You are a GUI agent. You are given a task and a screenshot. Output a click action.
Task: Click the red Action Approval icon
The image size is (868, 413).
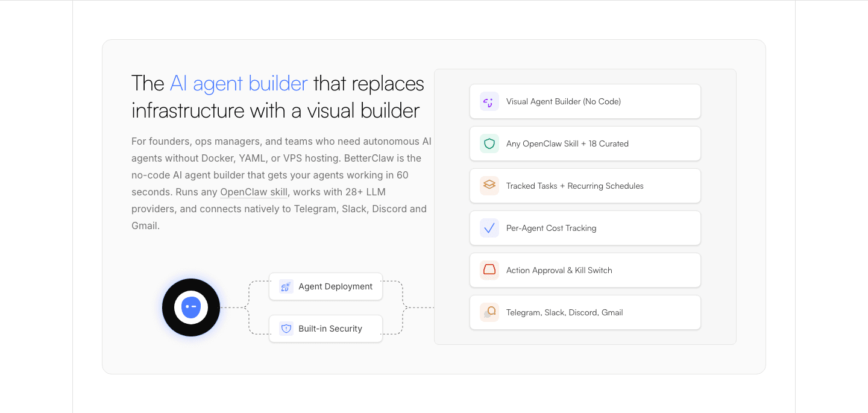click(489, 270)
